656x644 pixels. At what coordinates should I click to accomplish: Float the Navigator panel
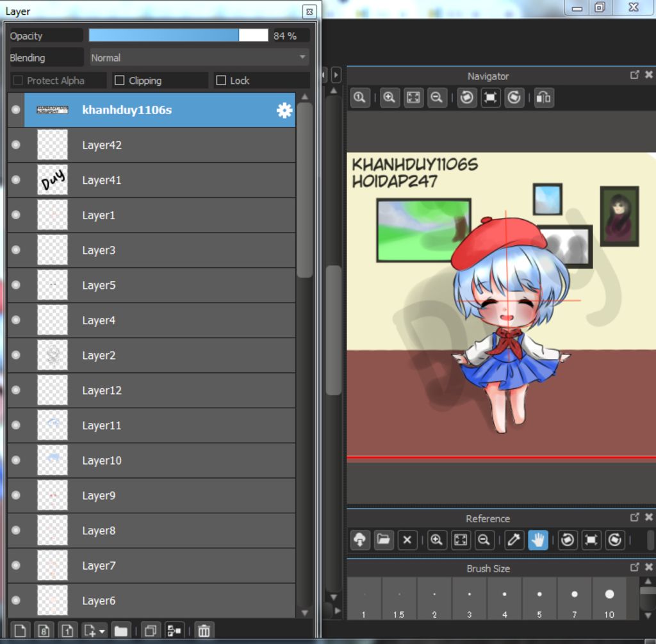point(635,75)
